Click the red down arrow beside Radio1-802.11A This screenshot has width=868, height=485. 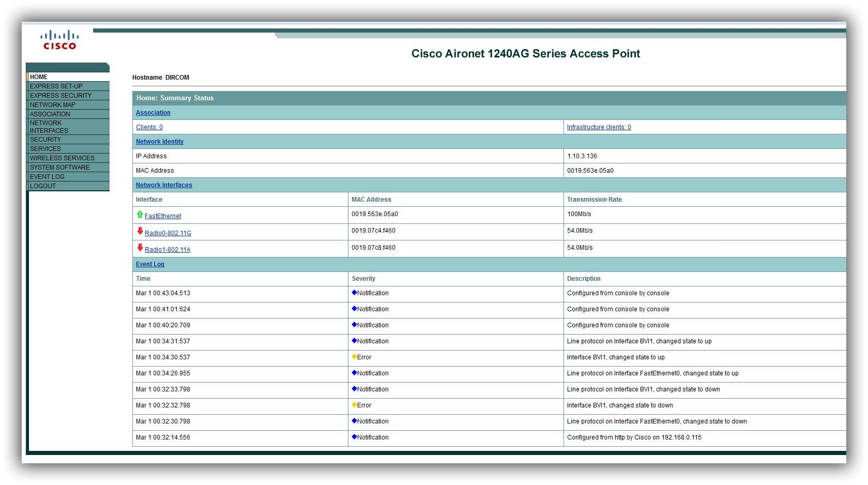click(140, 248)
